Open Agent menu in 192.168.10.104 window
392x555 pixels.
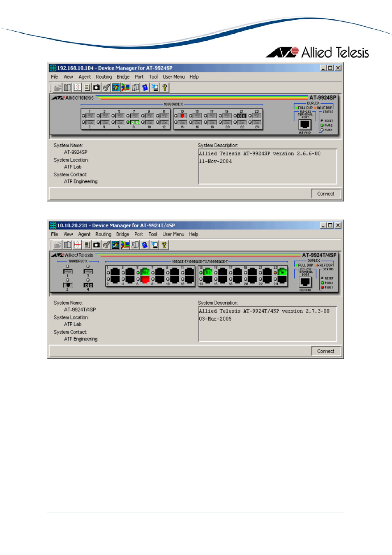click(x=85, y=77)
